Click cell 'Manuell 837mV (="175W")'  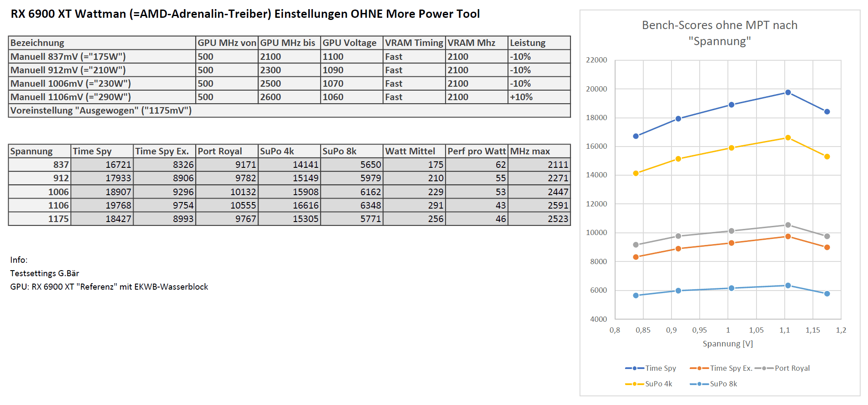click(x=102, y=56)
